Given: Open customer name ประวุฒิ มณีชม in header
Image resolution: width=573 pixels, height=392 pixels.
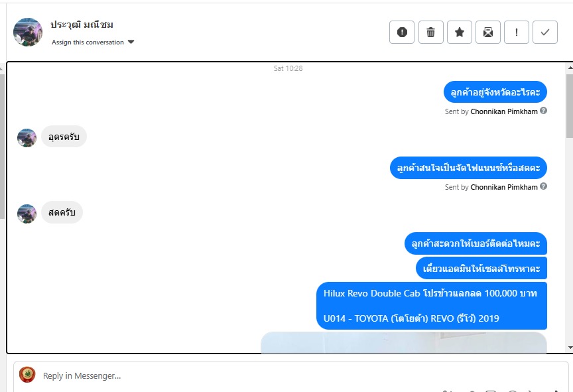Looking at the screenshot, I should tap(82, 25).
